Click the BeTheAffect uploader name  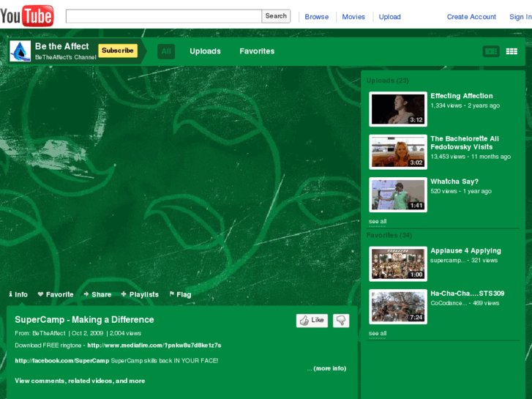(x=49, y=333)
